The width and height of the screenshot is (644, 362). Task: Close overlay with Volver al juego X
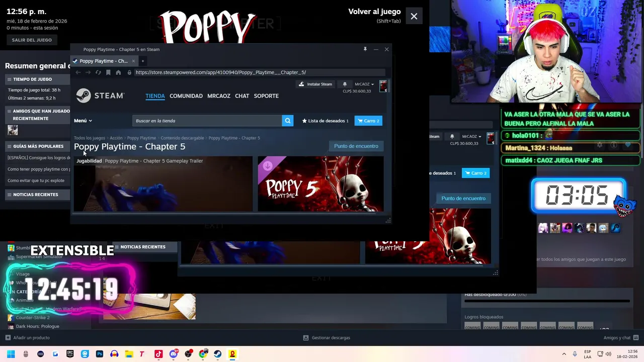pos(414,17)
